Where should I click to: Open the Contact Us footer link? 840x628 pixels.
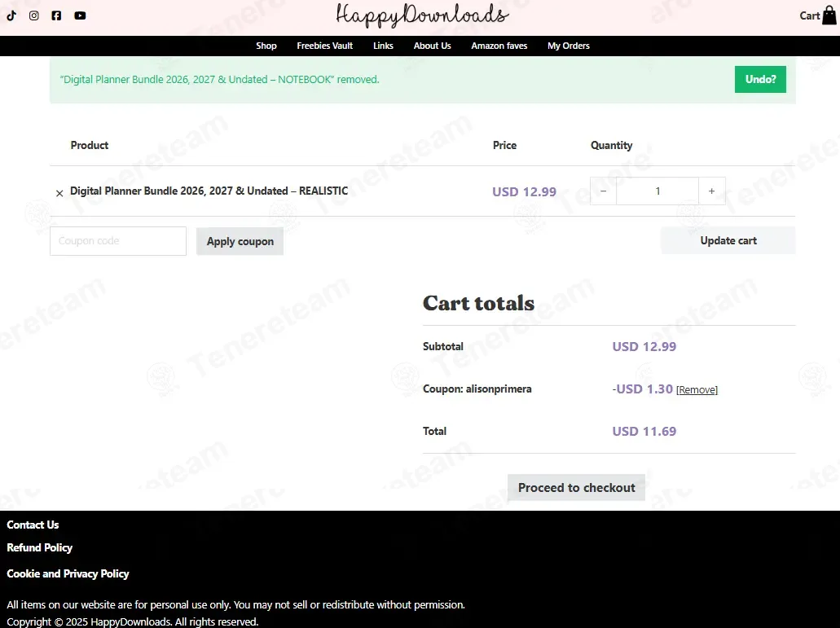point(33,525)
